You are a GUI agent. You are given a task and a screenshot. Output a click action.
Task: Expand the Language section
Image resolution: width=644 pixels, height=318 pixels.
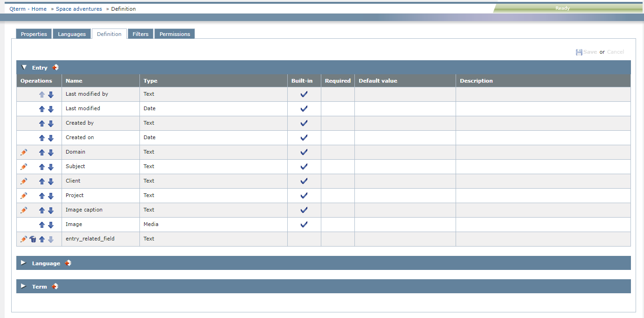click(x=23, y=262)
